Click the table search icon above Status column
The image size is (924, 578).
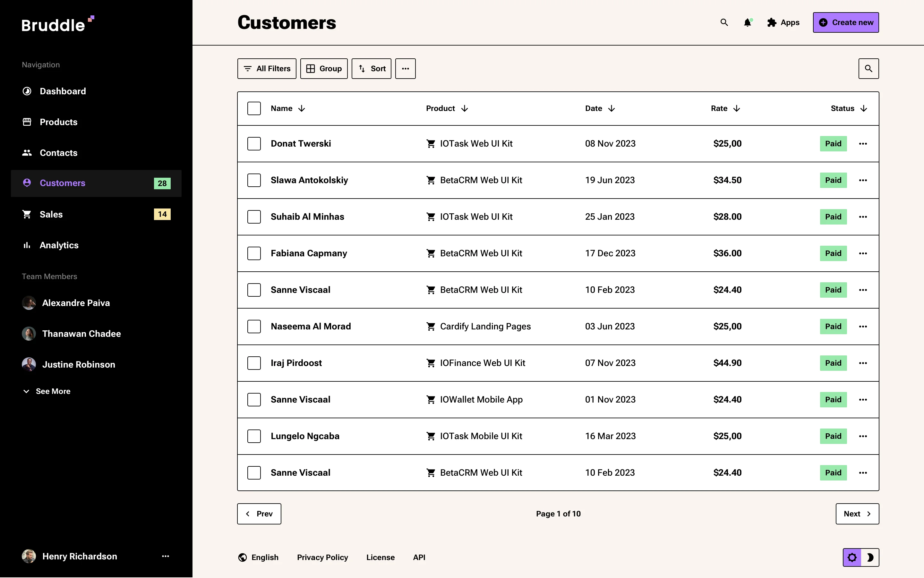pyautogui.click(x=868, y=68)
